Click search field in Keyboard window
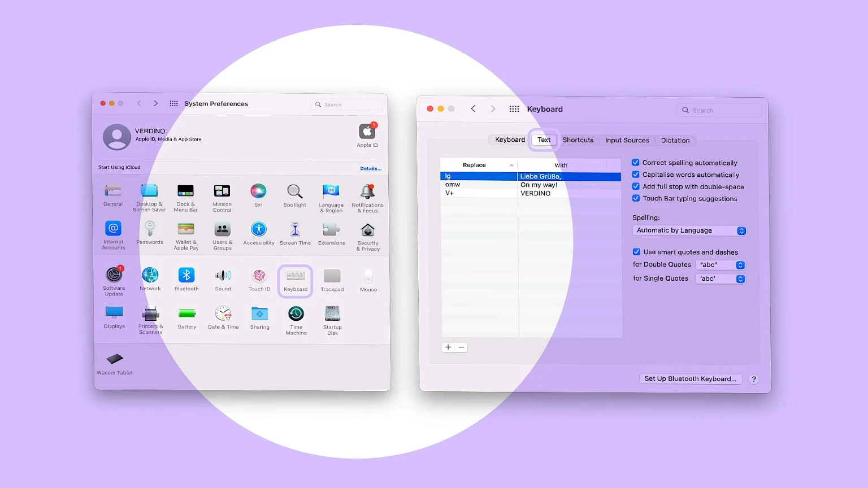 click(x=719, y=110)
